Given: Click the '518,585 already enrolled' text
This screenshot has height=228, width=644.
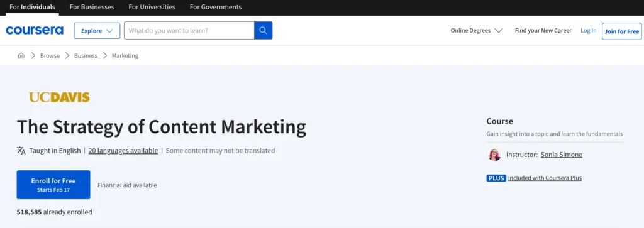Looking at the screenshot, I should pyautogui.click(x=54, y=212).
